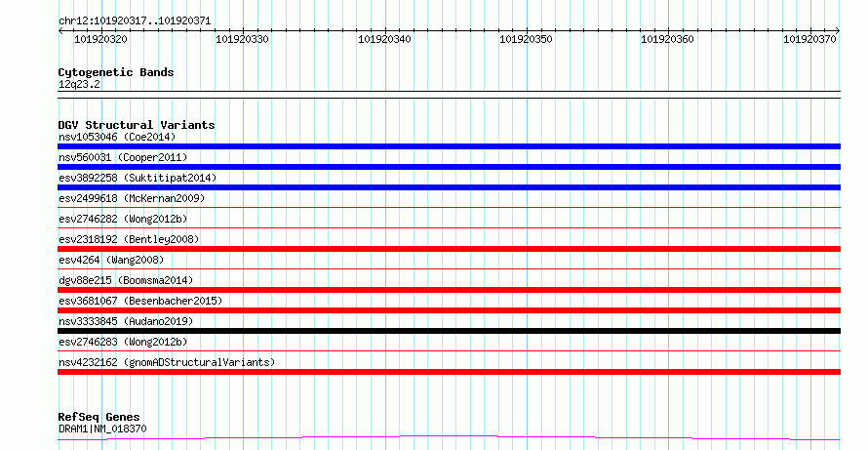The height and width of the screenshot is (450, 868).
Task: Click the red bar under esv2318192
Action: tap(449, 249)
